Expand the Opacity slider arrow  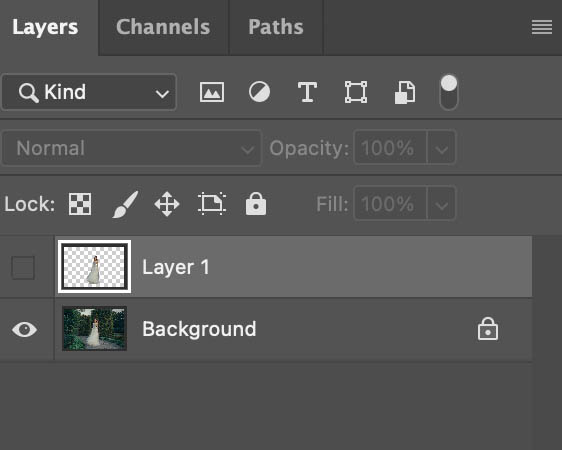[442, 148]
